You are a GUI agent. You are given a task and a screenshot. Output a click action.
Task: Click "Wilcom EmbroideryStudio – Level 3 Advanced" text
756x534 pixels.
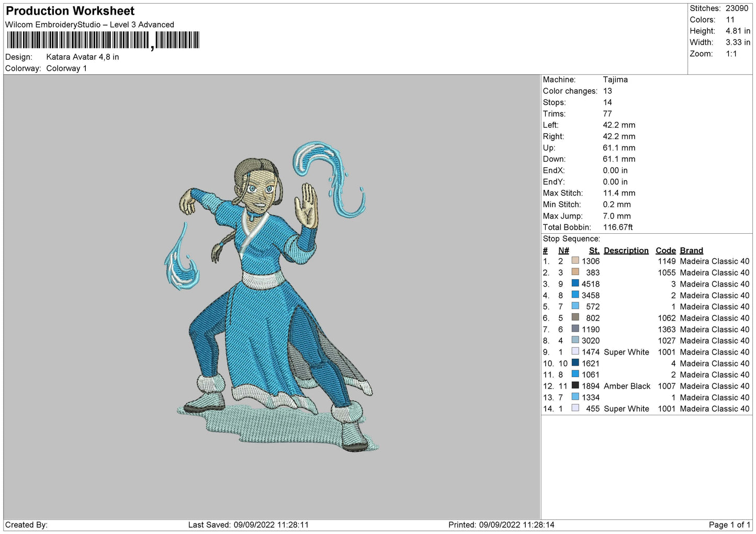click(x=89, y=25)
